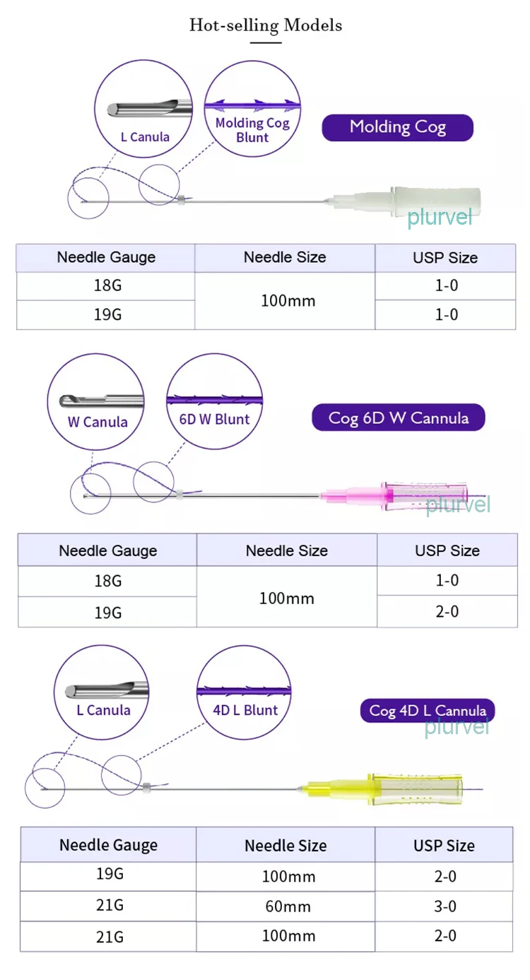Click the Hot-selling Models heading
Viewport: 530px width, 980px height.
265,25
